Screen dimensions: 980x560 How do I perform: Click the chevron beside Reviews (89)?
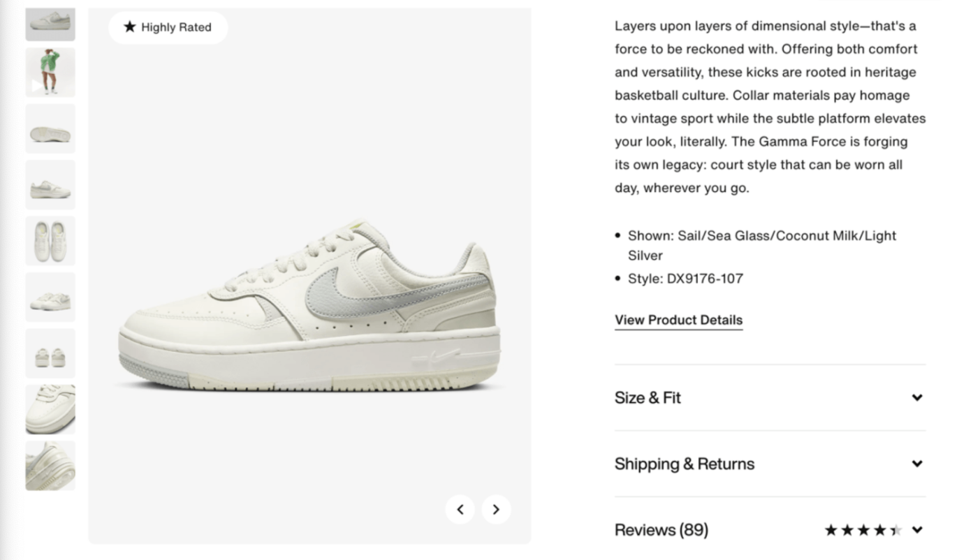pyautogui.click(x=917, y=530)
